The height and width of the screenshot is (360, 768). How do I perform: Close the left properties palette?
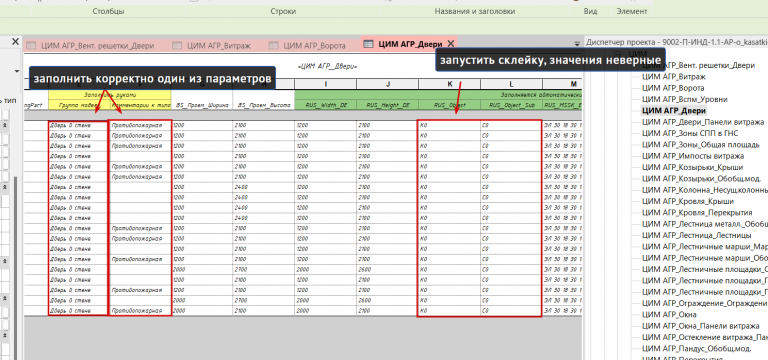point(15,42)
